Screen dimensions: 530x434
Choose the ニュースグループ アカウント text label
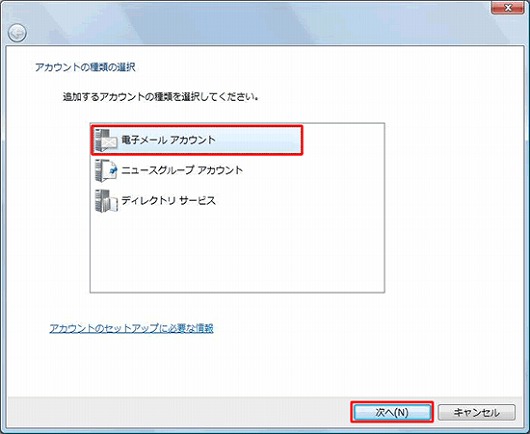pos(182,170)
